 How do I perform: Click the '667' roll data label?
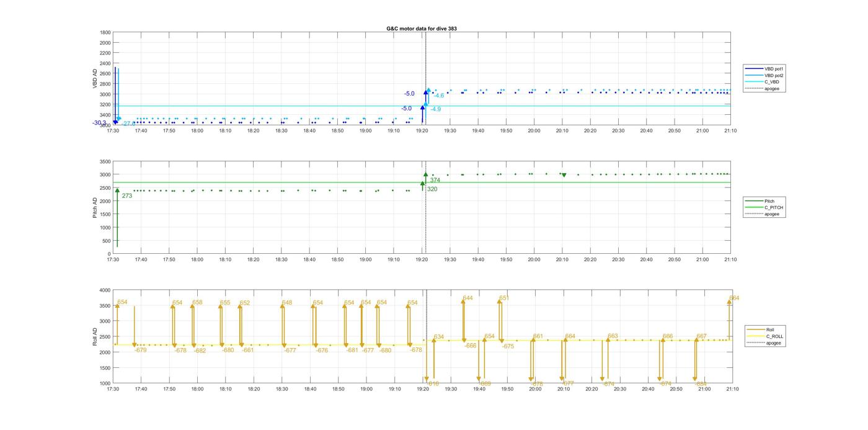[x=701, y=336]
